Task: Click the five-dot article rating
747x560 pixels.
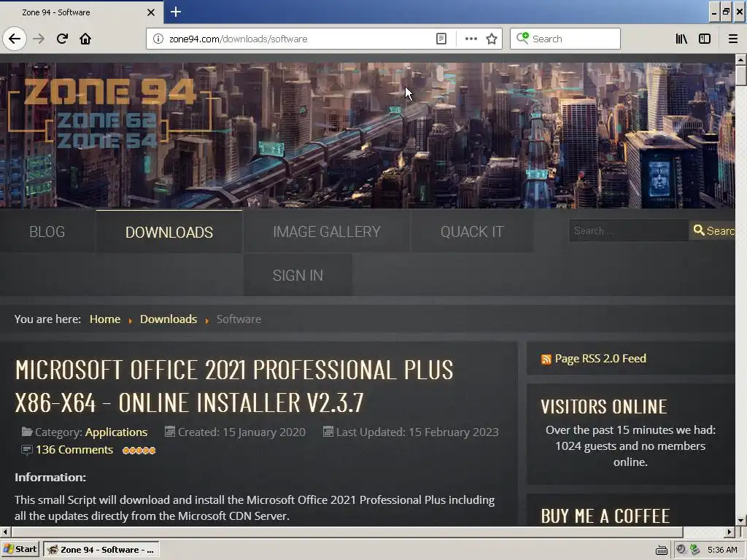Action: point(139,450)
